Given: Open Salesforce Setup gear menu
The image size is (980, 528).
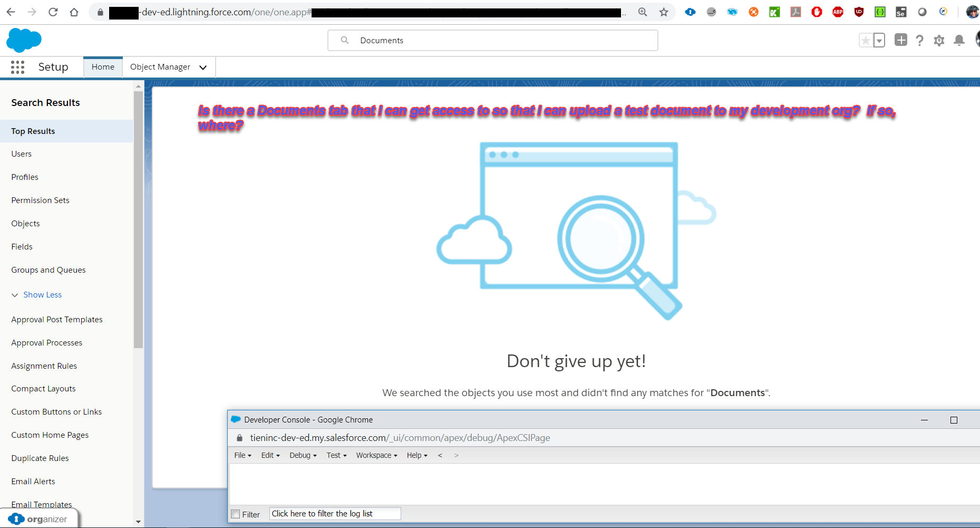Looking at the screenshot, I should 939,41.
